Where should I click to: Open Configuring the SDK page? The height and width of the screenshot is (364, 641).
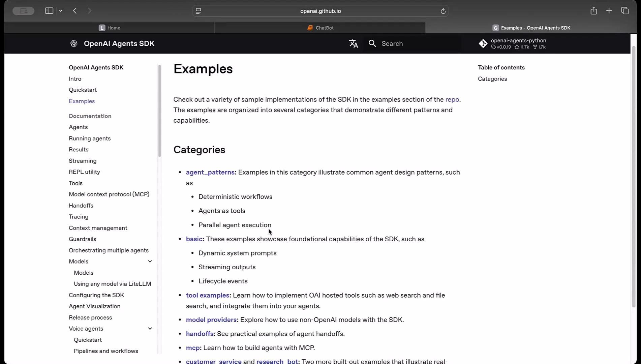tap(96, 295)
